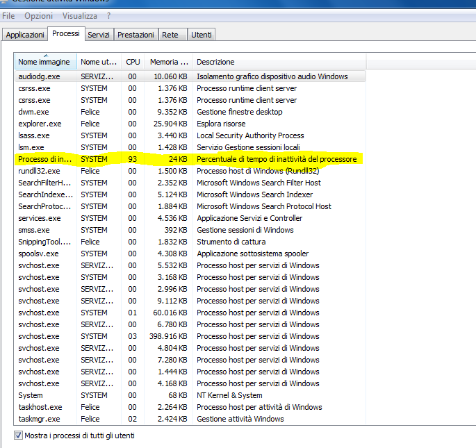Viewport: 476px width, 448px height.
Task: Sort by Memoria column header
Action: pyautogui.click(x=168, y=62)
